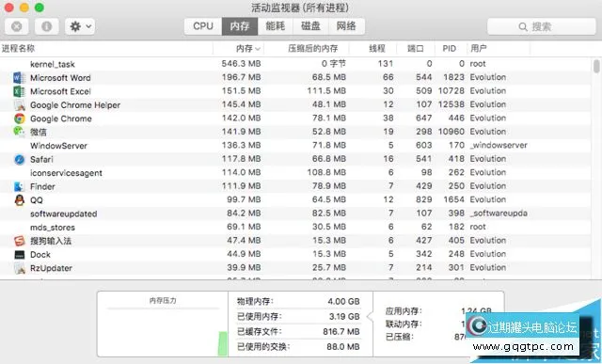Click the 829 ports cell for QQ
The image size is (602, 364).
424,199
